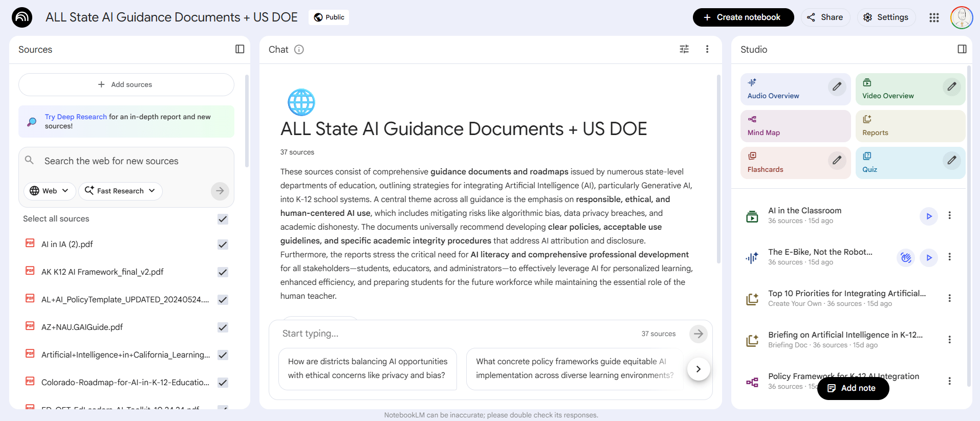The height and width of the screenshot is (421, 980).
Task: Edit the notebook title in header
Action: coord(171,17)
